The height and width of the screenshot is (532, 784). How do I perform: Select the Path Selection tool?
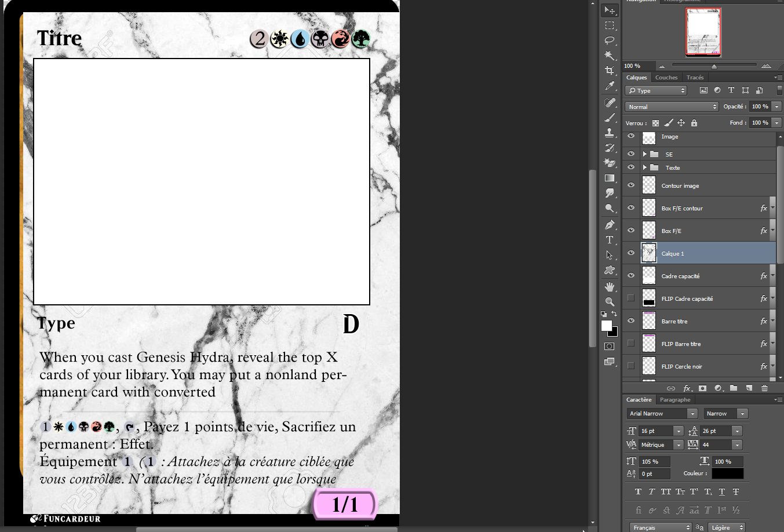(610, 255)
